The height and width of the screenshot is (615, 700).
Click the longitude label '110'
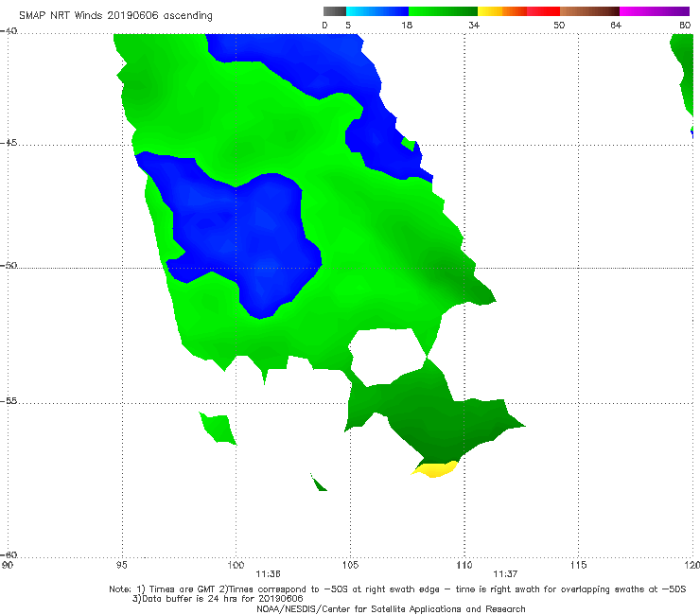(x=464, y=566)
